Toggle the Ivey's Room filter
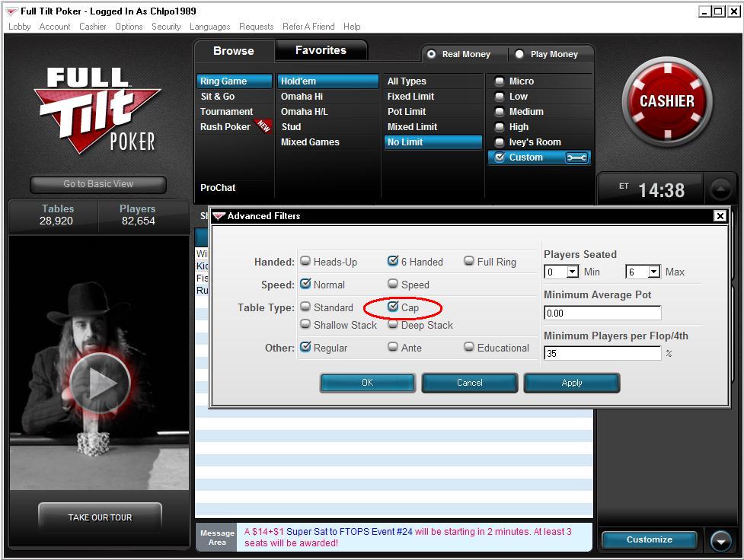 coord(499,142)
